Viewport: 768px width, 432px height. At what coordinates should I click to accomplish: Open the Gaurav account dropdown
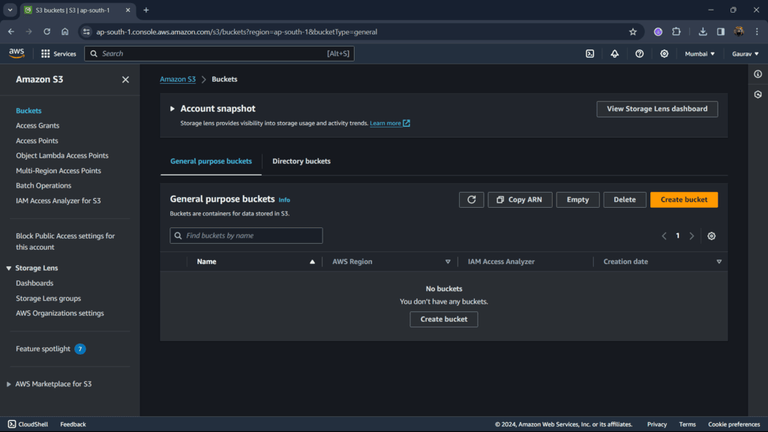tap(745, 54)
